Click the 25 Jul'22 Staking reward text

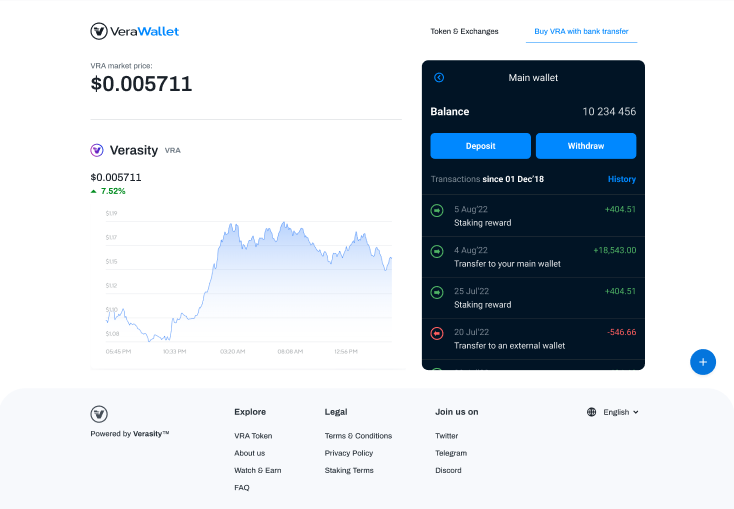tap(483, 305)
